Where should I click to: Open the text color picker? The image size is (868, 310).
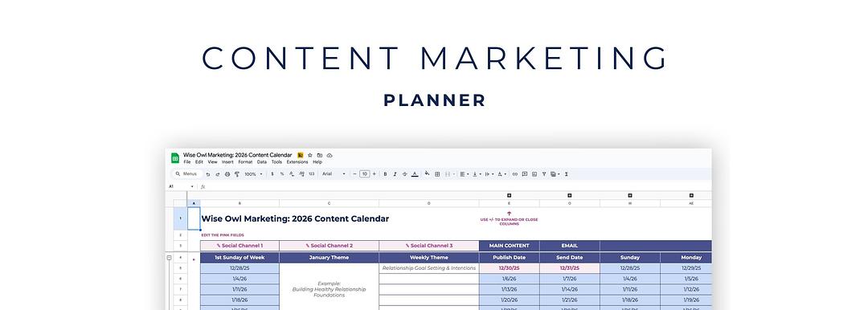415,173
